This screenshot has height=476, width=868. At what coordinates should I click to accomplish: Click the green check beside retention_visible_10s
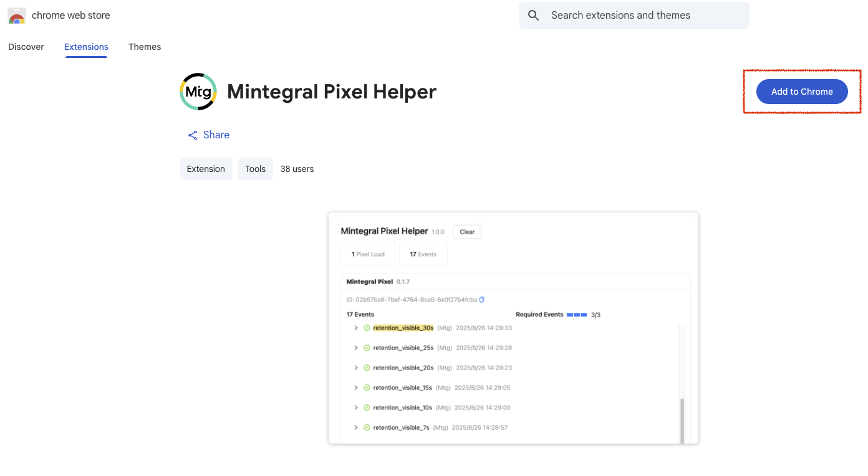tap(367, 407)
